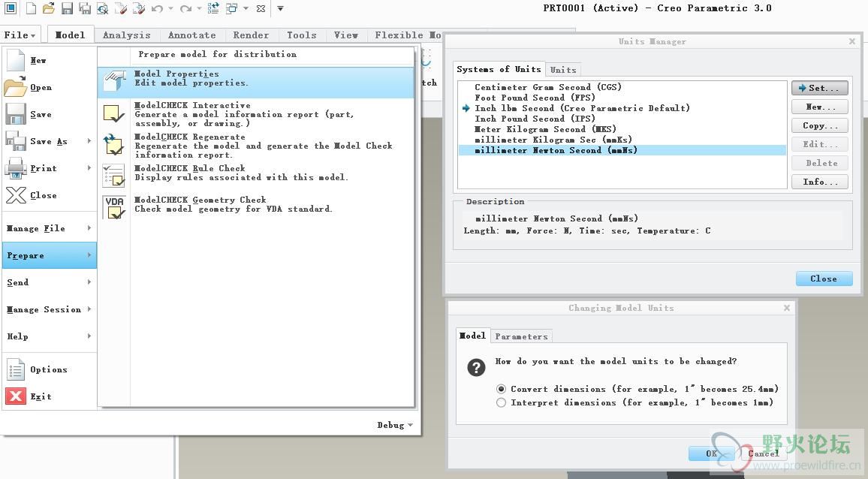Click the Regenerate icon in the quick access toolbar
Viewport: 868px width, 479px height.
point(213,8)
